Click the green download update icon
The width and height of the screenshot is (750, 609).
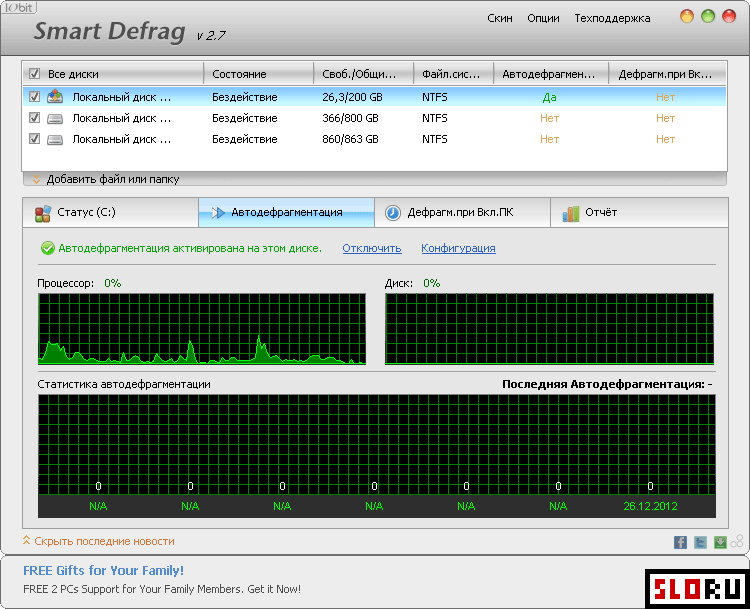coord(720,542)
